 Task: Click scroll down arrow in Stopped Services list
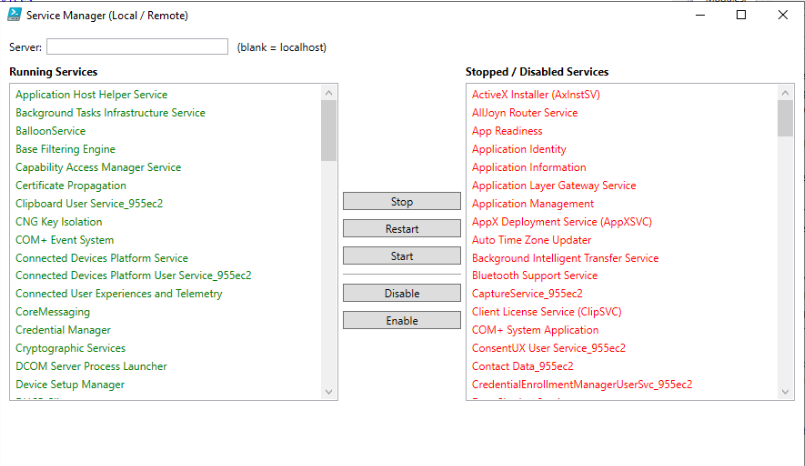(785, 393)
